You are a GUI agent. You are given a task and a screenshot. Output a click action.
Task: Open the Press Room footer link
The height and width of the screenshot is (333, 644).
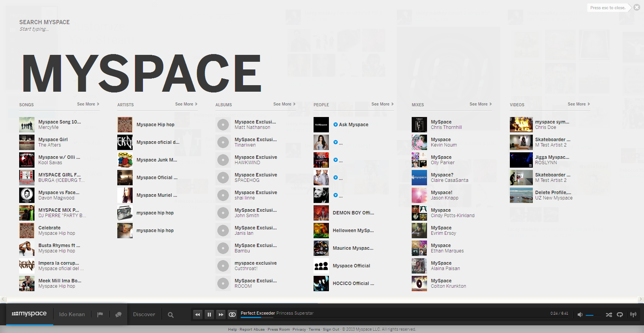tap(279, 329)
